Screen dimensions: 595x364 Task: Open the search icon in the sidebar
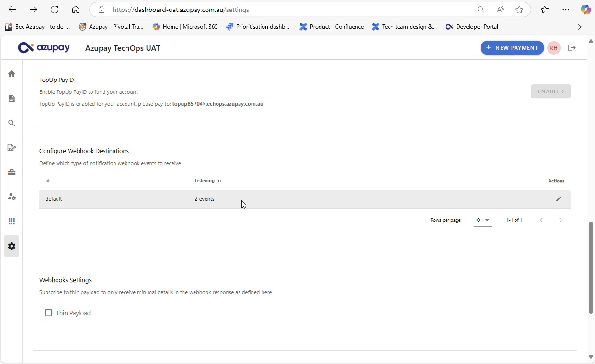click(11, 123)
